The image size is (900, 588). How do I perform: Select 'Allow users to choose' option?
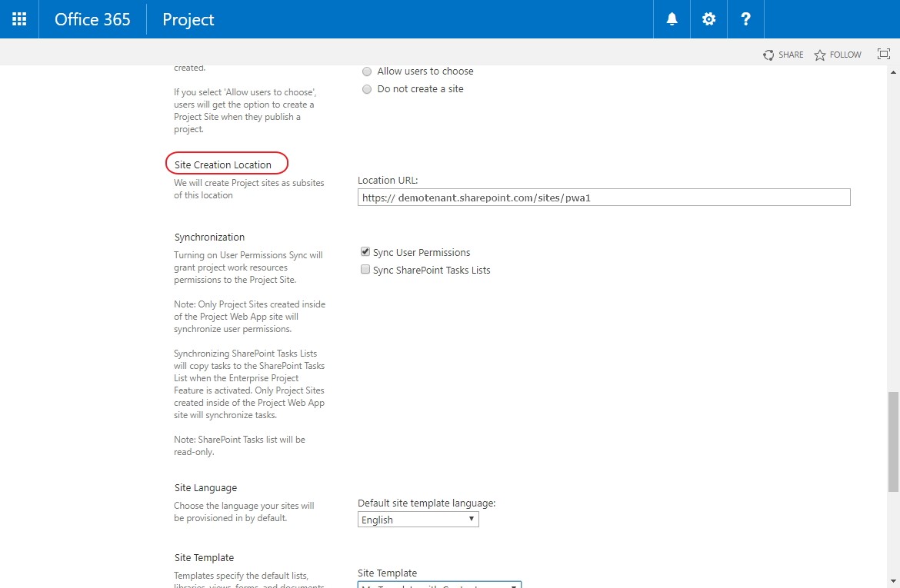[367, 71]
